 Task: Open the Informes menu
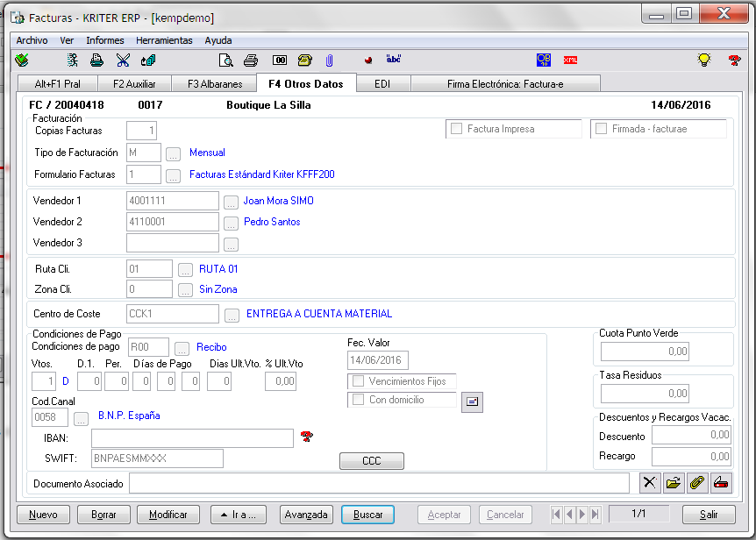click(x=105, y=40)
